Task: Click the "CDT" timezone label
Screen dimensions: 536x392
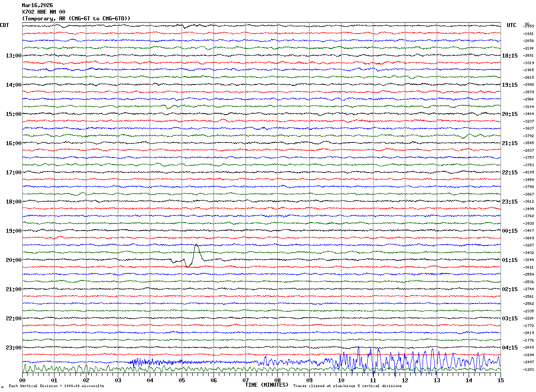Action: pyautogui.click(x=4, y=25)
